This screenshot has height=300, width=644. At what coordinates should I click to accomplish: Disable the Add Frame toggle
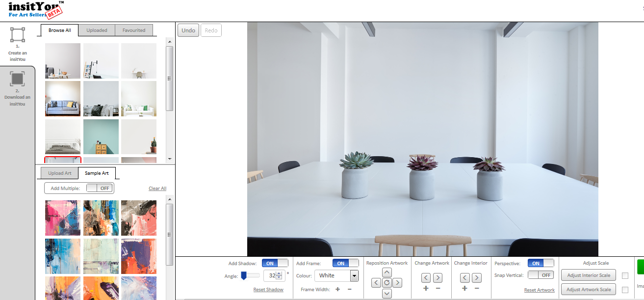345,263
